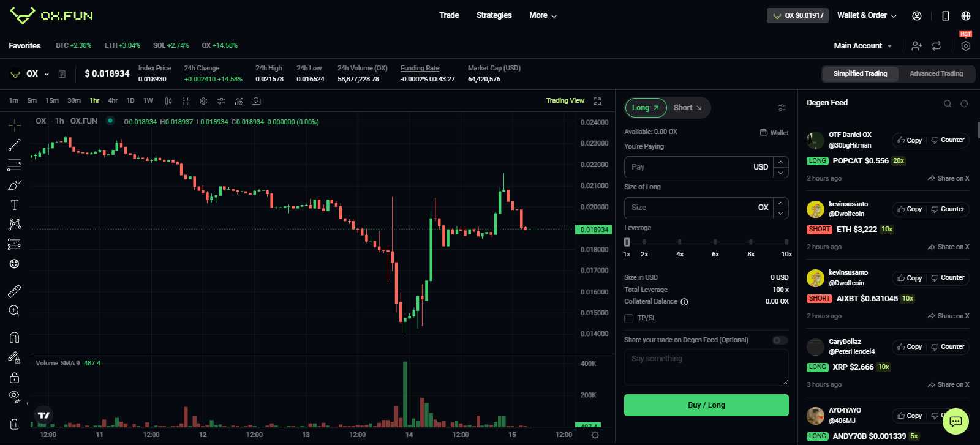Set leverage slider to 4x
This screenshot has height=445, width=980.
[x=680, y=242]
